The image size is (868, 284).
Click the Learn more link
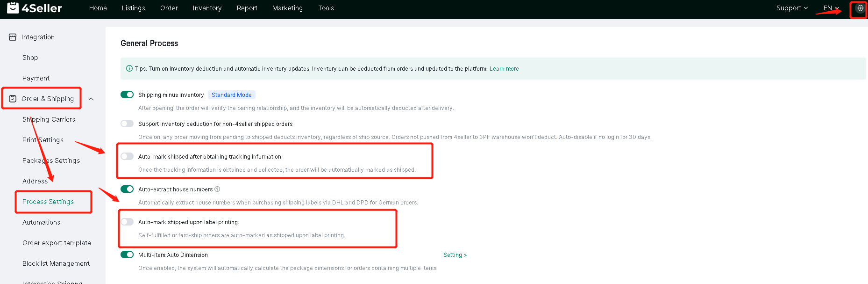point(504,69)
